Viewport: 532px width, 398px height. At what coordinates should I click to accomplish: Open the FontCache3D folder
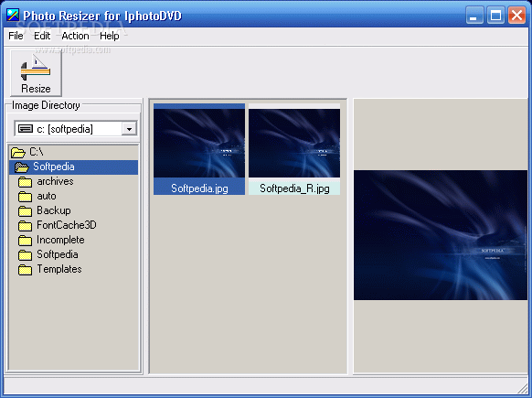[x=67, y=225]
